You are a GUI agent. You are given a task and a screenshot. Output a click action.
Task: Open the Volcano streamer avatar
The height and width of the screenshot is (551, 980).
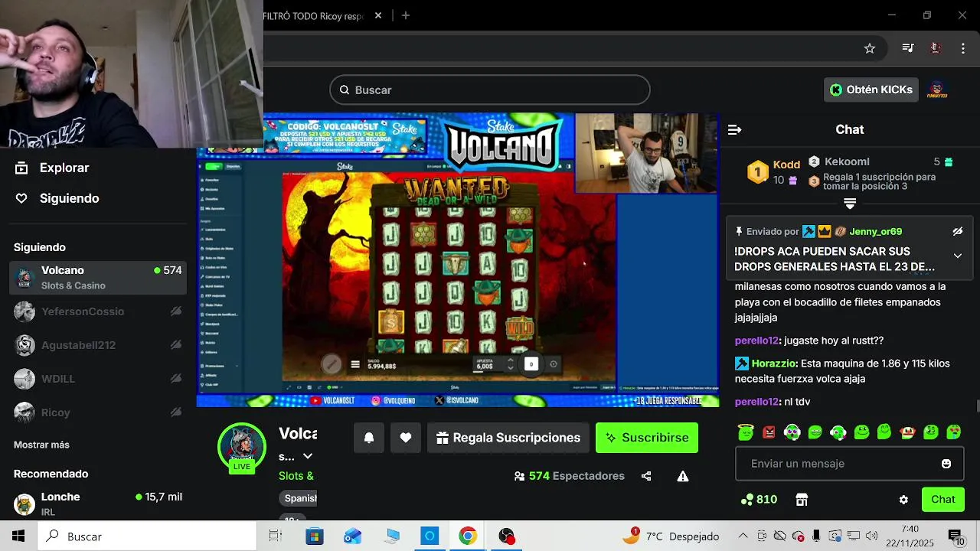click(242, 445)
